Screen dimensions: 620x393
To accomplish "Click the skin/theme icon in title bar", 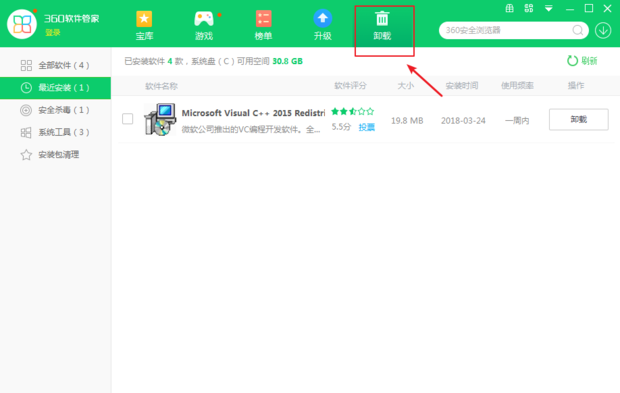I will (x=510, y=8).
